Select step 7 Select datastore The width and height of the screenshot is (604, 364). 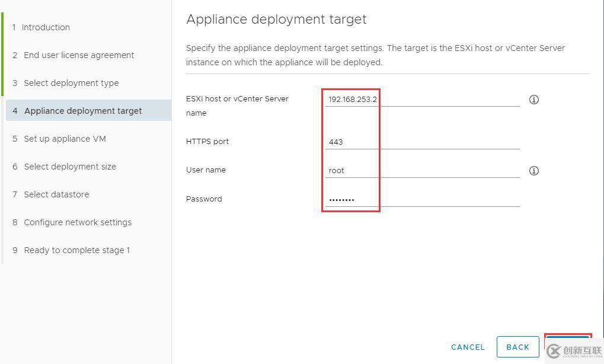[51, 194]
